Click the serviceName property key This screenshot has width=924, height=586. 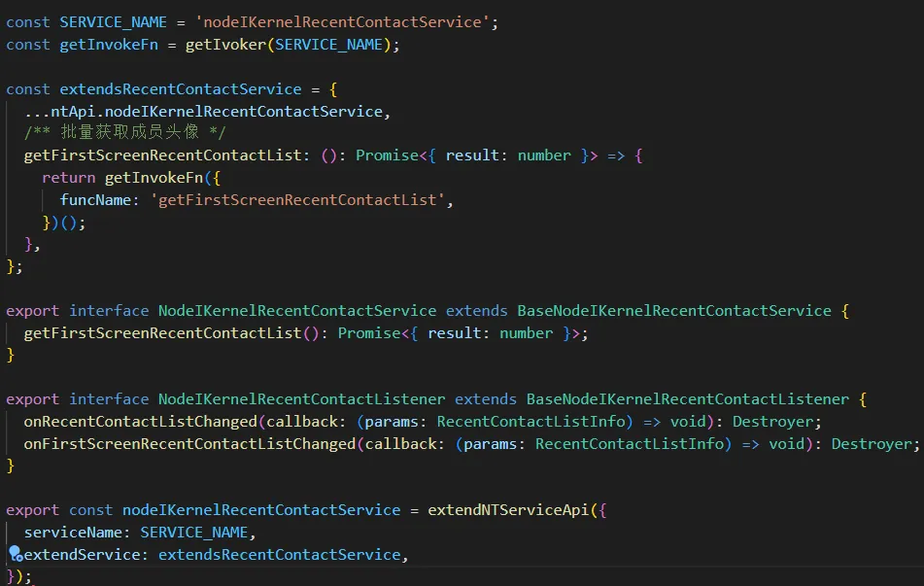click(77, 533)
